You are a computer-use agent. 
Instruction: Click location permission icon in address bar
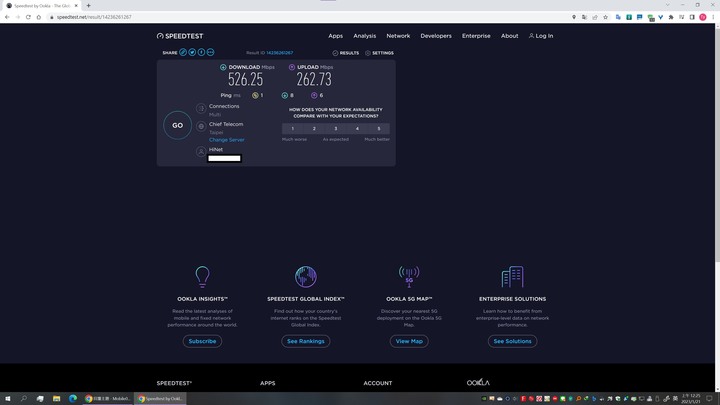pos(574,17)
